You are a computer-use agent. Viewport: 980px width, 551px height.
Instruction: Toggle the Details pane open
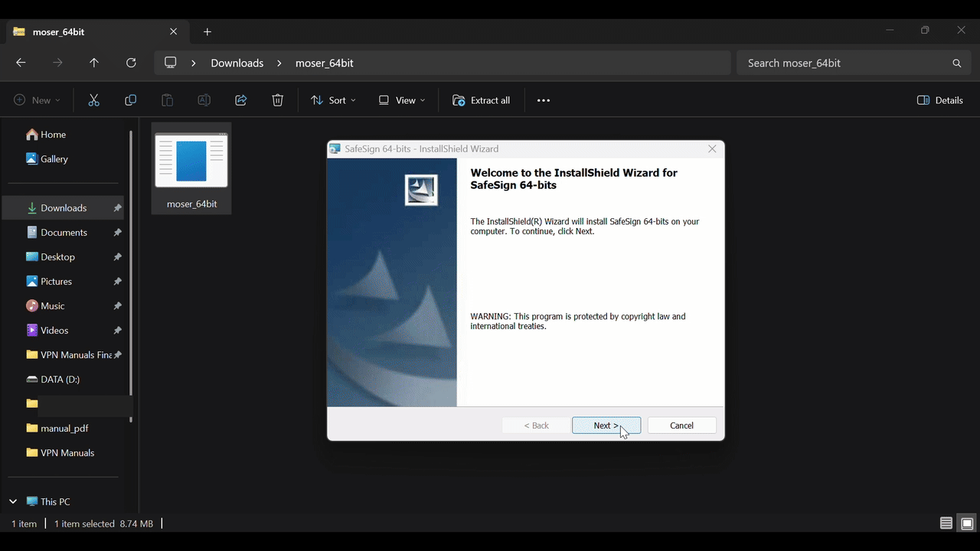point(940,100)
